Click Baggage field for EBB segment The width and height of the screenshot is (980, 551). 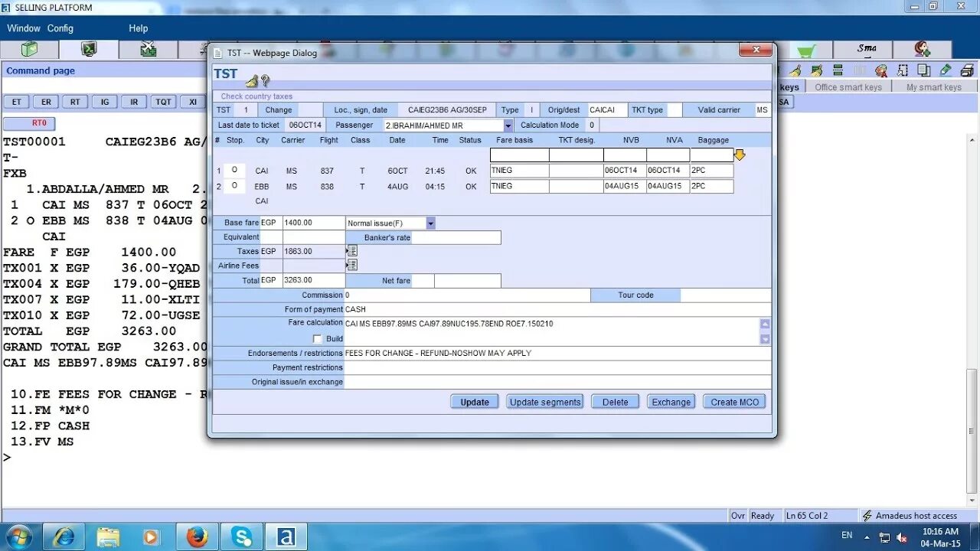pyautogui.click(x=711, y=186)
